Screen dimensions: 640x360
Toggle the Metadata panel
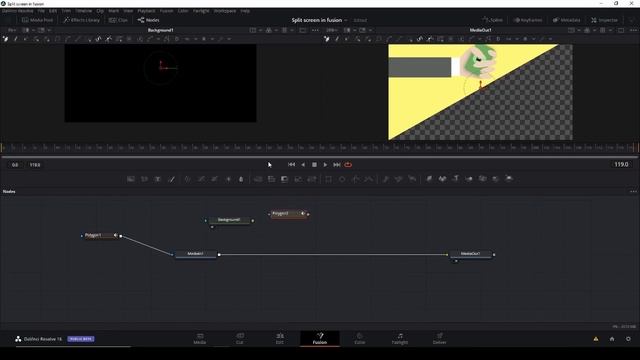tap(567, 20)
